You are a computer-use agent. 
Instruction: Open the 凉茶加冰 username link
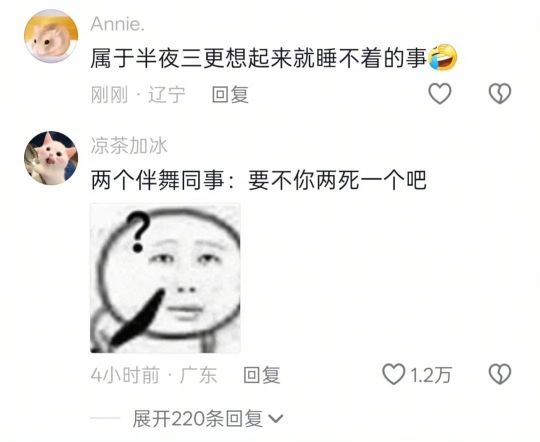click(x=129, y=146)
